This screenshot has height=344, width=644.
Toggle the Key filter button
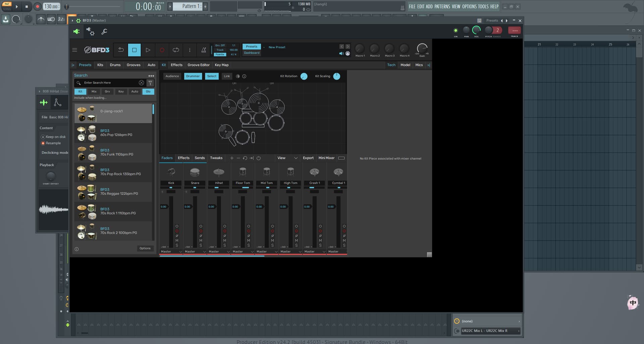(121, 91)
